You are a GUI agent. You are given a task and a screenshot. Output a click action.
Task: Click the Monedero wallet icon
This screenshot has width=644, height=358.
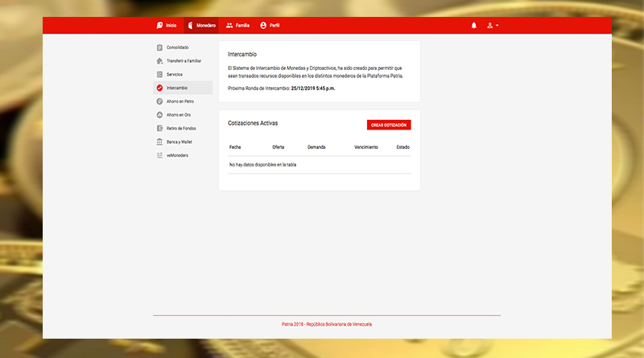coord(190,26)
